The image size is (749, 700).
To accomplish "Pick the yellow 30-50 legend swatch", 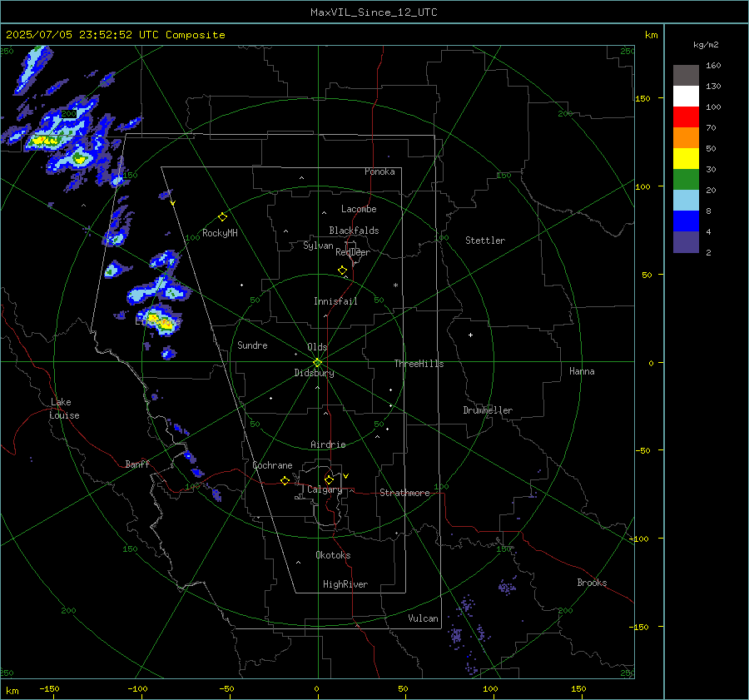I will tap(686, 159).
